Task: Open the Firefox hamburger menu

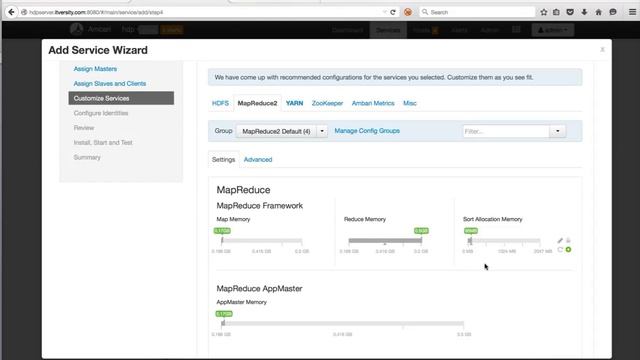Action: click(632, 12)
